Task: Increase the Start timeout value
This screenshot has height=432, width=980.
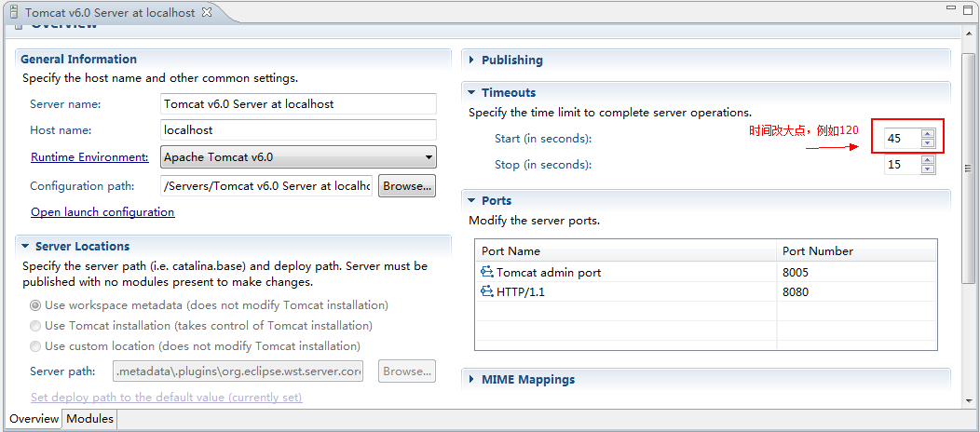Action: pyautogui.click(x=928, y=133)
